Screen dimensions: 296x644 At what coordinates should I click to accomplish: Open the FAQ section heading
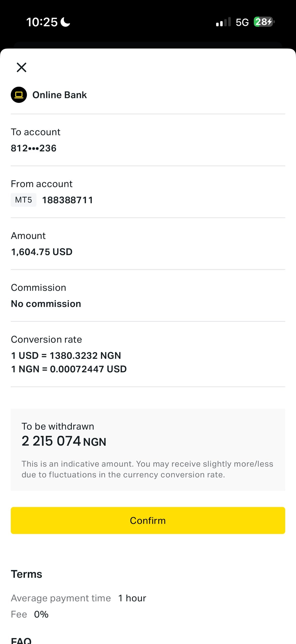tap(21, 640)
